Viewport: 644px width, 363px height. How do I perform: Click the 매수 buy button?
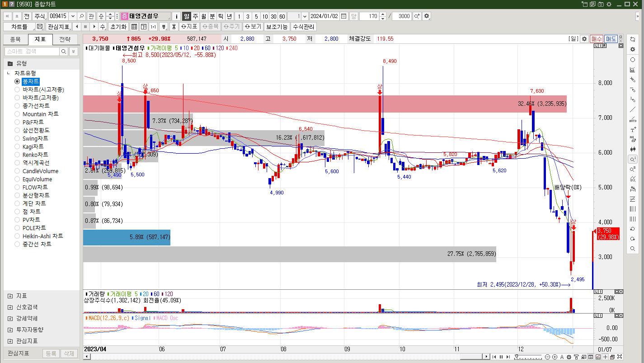597,39
